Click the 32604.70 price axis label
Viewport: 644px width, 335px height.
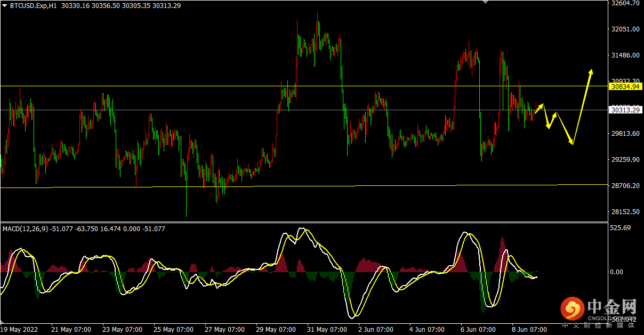(625, 3)
